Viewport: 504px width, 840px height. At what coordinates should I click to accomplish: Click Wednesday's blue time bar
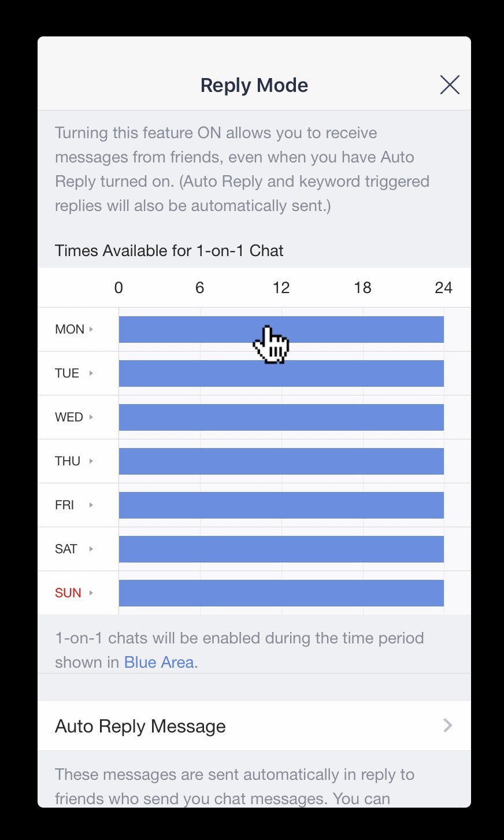281,417
